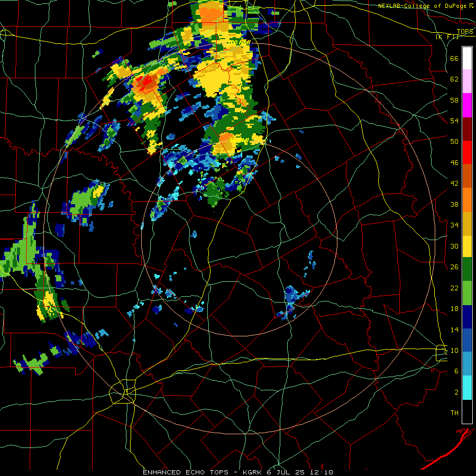Click the ENHANCED ECHO TOPS caption
Viewport: 476px width, 476px height.
click(x=186, y=472)
